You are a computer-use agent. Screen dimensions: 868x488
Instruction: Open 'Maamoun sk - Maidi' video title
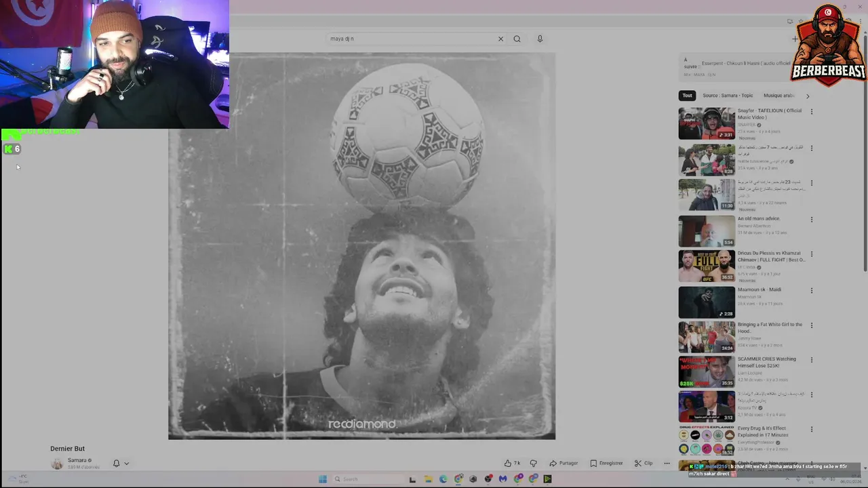coord(759,289)
